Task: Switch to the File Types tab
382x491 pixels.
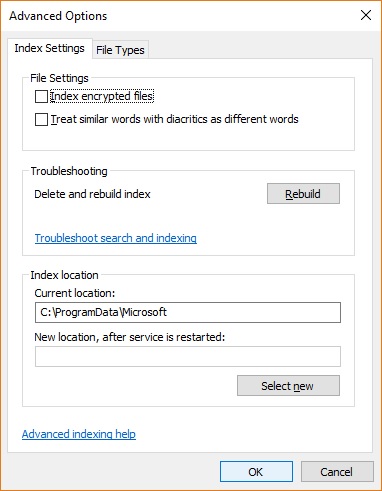Action: (x=120, y=50)
